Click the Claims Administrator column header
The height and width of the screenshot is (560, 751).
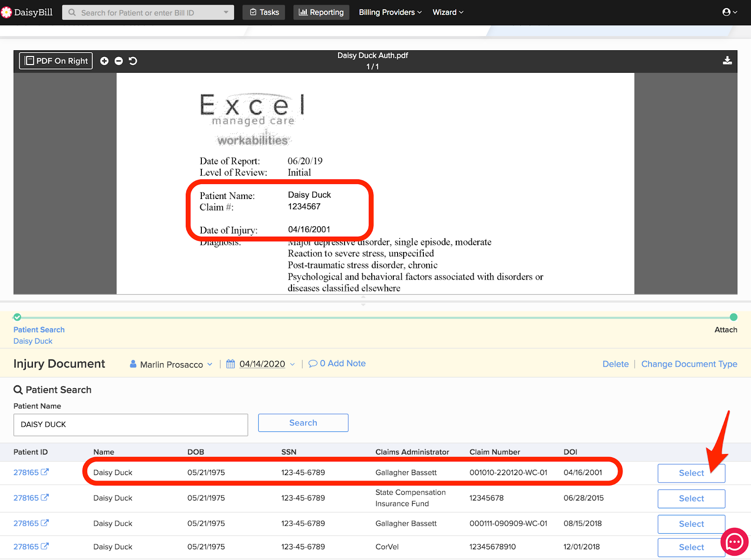pyautogui.click(x=412, y=452)
